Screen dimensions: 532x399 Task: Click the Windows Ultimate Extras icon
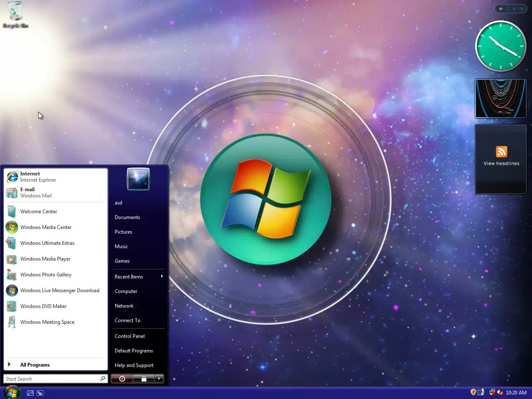coord(12,243)
